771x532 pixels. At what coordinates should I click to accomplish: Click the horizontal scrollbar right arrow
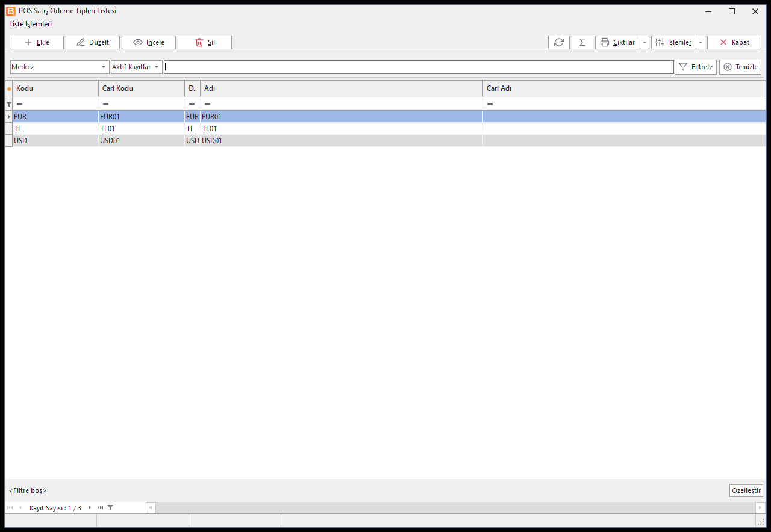(760, 508)
